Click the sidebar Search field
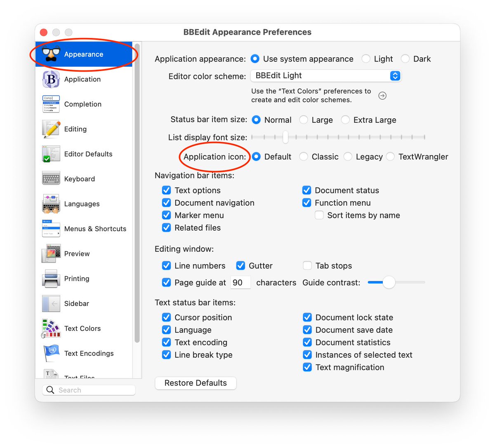This screenshot has height=448, width=495. point(89,390)
